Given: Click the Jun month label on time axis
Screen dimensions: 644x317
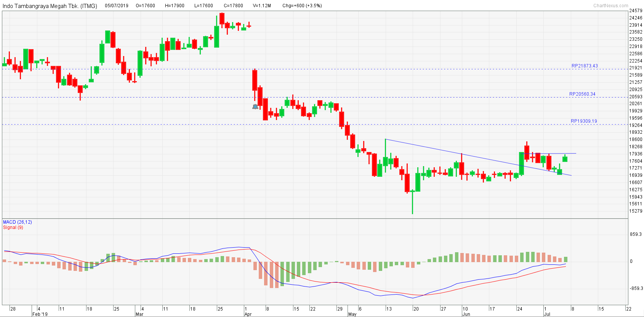Looking at the screenshot, I should pos(466,314).
